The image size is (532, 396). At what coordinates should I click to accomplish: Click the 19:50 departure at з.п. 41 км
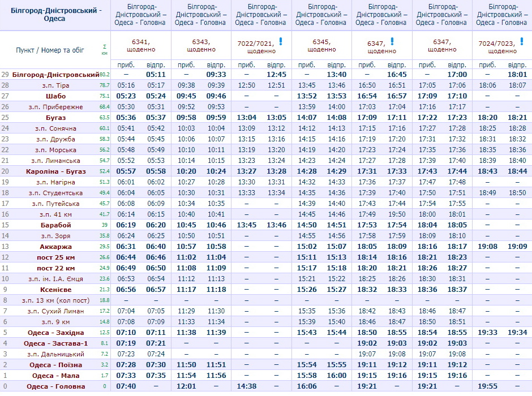(x=397, y=214)
